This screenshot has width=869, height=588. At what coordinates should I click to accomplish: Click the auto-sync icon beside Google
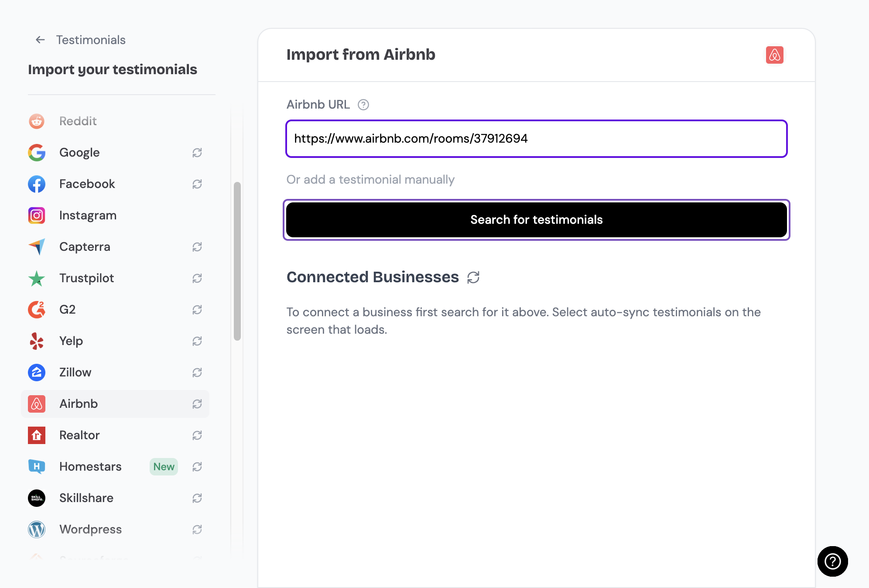197,153
